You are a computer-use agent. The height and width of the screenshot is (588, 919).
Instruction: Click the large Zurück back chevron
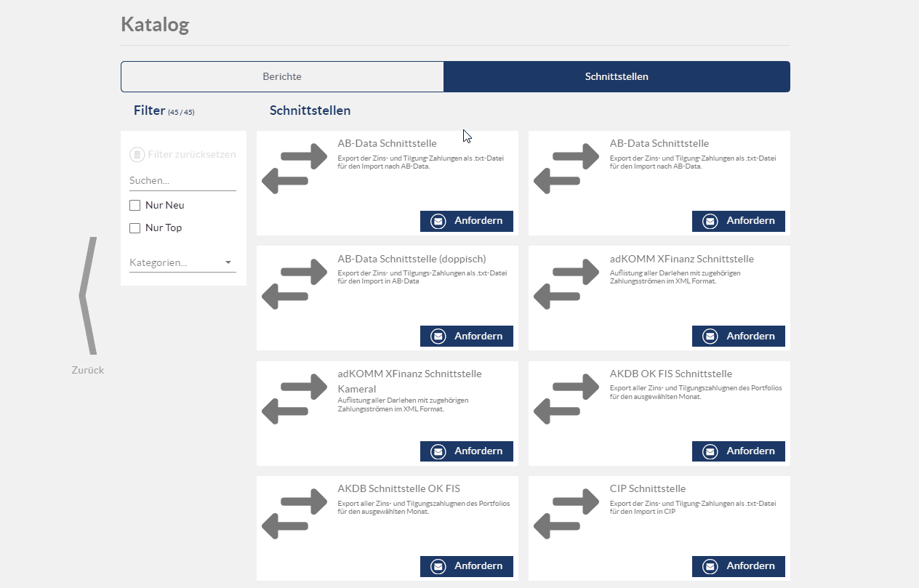pos(88,296)
